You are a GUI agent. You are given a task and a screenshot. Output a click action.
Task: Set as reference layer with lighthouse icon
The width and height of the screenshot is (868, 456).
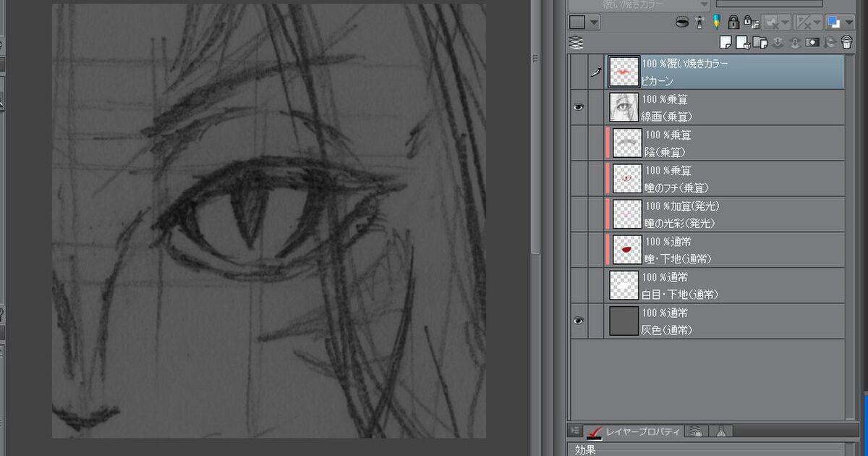point(699,22)
